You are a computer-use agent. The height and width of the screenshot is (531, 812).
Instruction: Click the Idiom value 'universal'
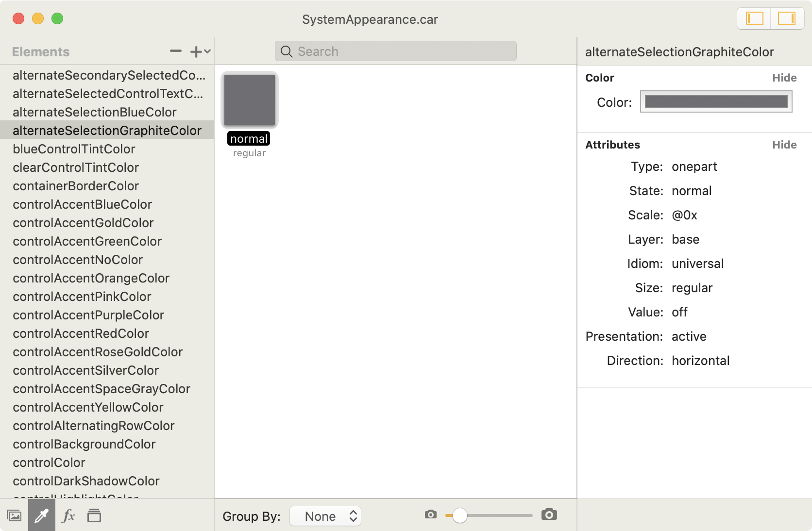tap(697, 264)
